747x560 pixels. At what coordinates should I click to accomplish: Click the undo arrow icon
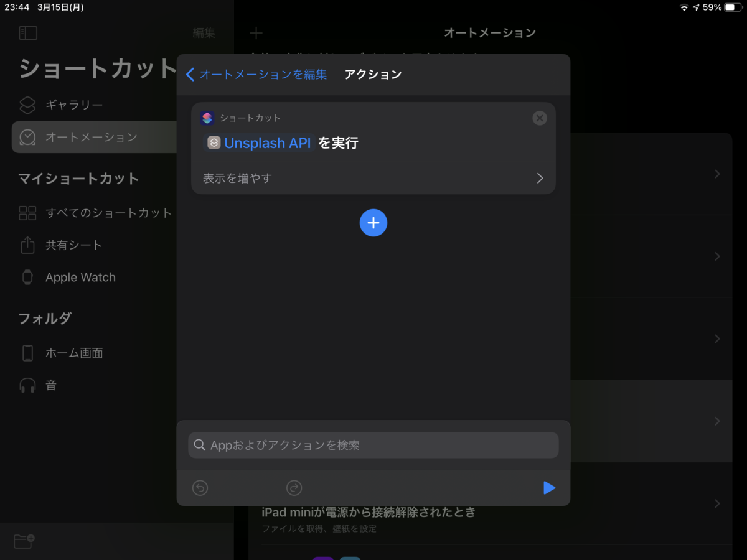pyautogui.click(x=200, y=488)
